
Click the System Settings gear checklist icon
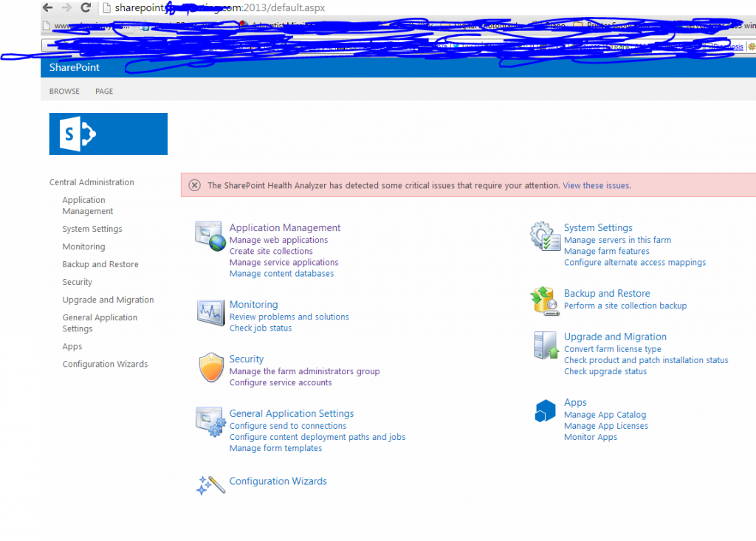(x=546, y=236)
